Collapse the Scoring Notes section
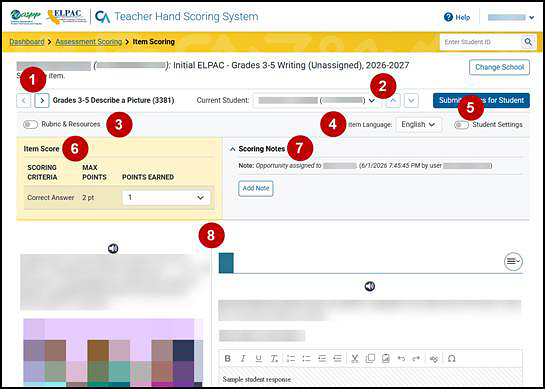545x389 pixels. pos(233,149)
